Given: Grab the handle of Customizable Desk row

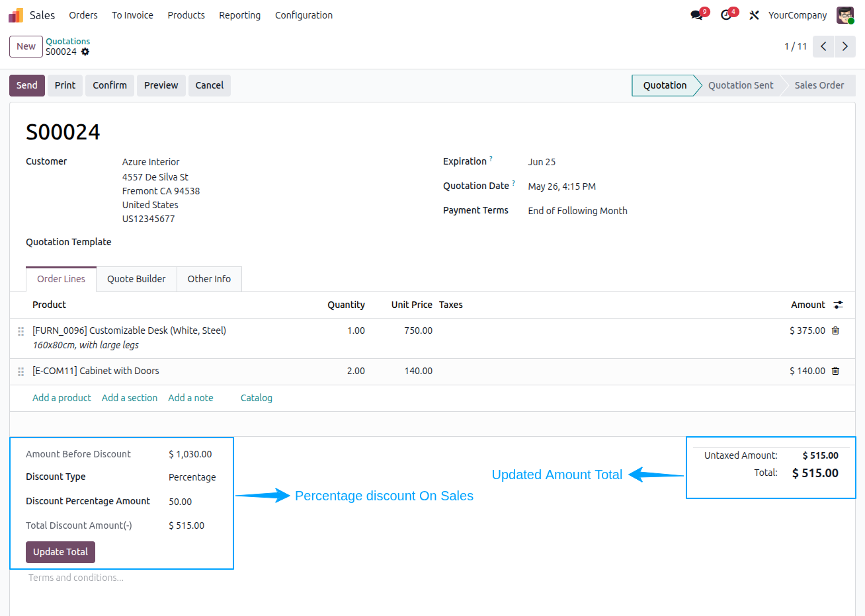Looking at the screenshot, I should point(21,331).
